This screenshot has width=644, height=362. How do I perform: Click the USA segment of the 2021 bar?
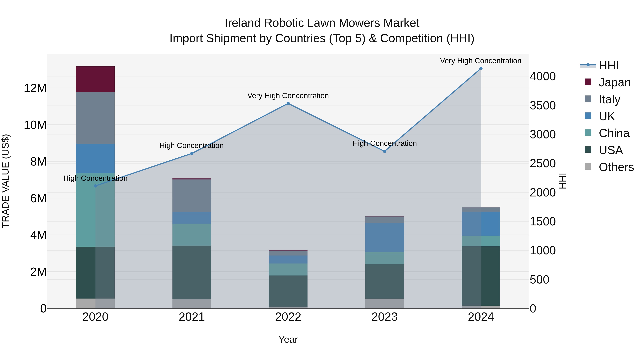192,273
